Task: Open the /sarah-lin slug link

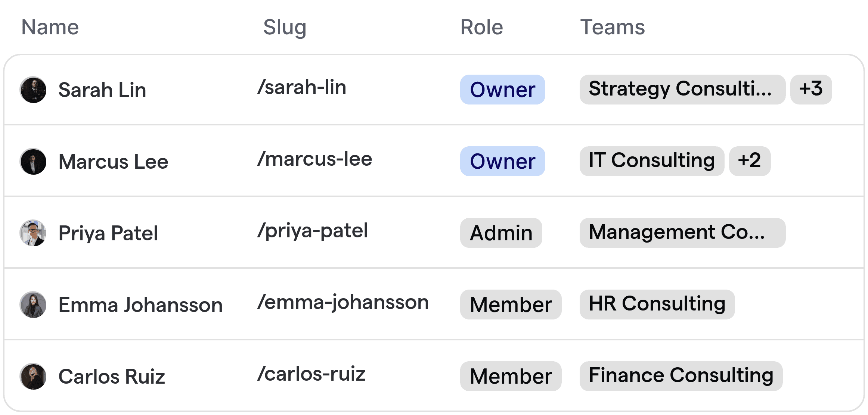Action: (303, 87)
